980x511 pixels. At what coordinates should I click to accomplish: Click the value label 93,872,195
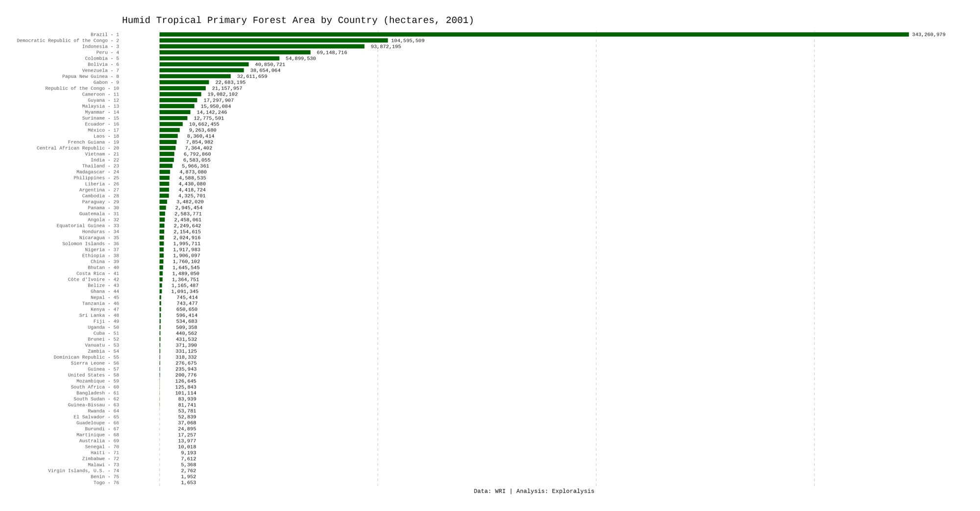click(x=386, y=47)
